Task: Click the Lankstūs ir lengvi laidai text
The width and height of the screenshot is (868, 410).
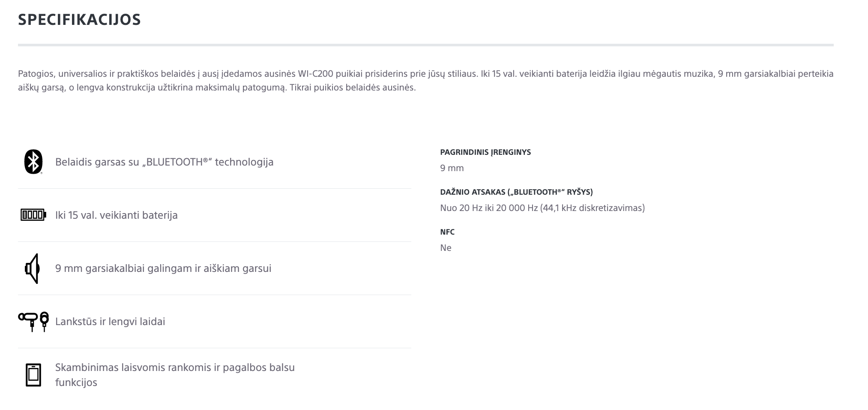Action: click(110, 322)
